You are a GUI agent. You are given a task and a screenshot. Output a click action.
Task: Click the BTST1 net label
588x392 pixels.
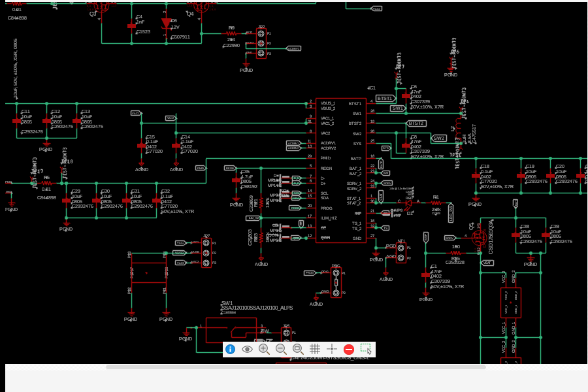[x=385, y=98]
